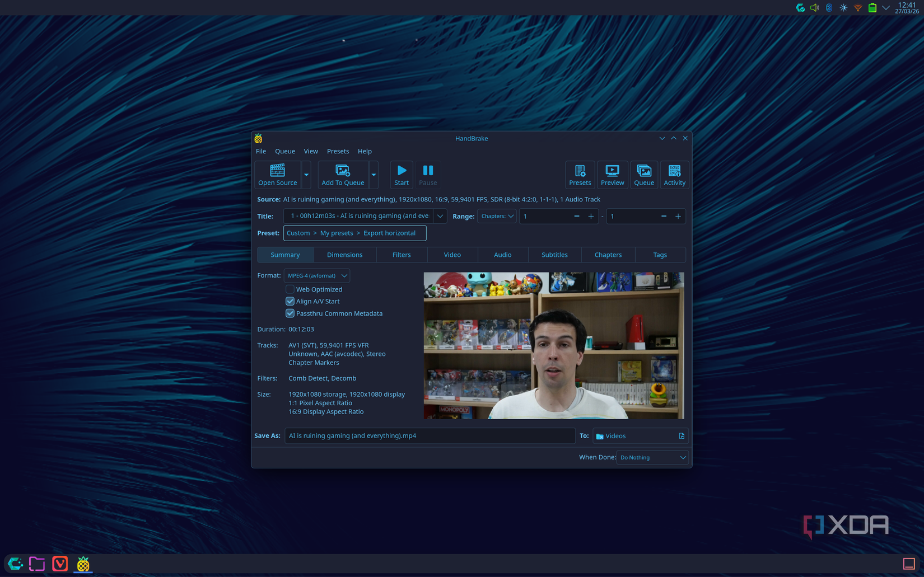This screenshot has width=924, height=577.
Task: Click the Save As filename field
Action: pyautogui.click(x=430, y=436)
